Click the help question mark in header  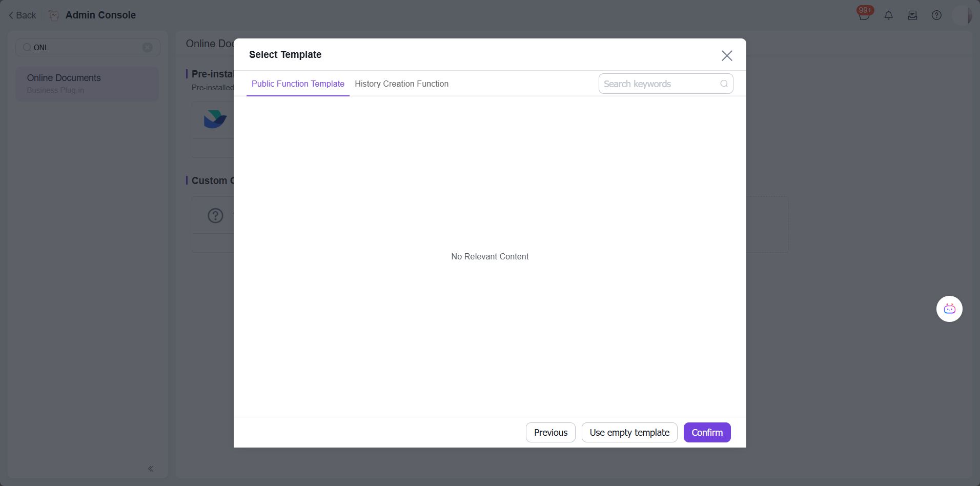[x=936, y=15]
